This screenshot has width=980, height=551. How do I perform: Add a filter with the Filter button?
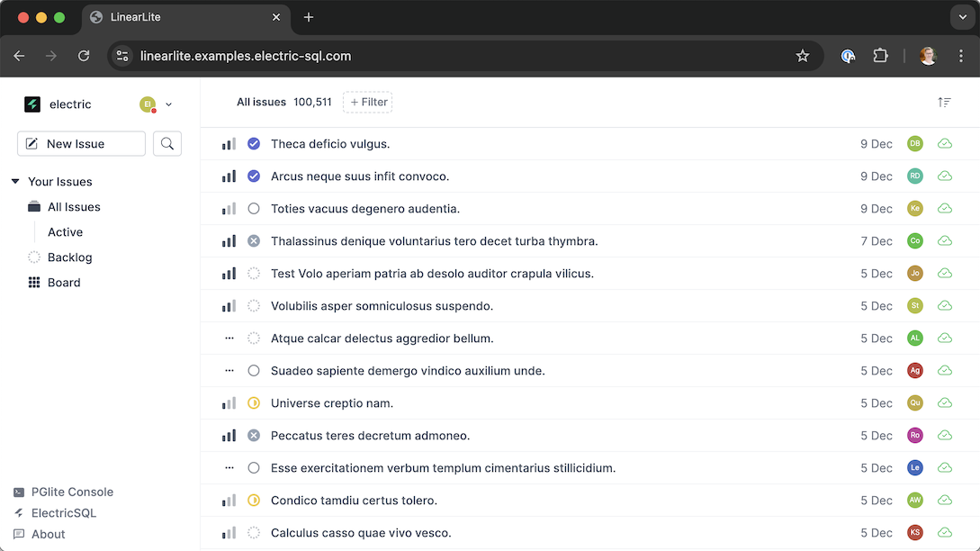(x=368, y=103)
